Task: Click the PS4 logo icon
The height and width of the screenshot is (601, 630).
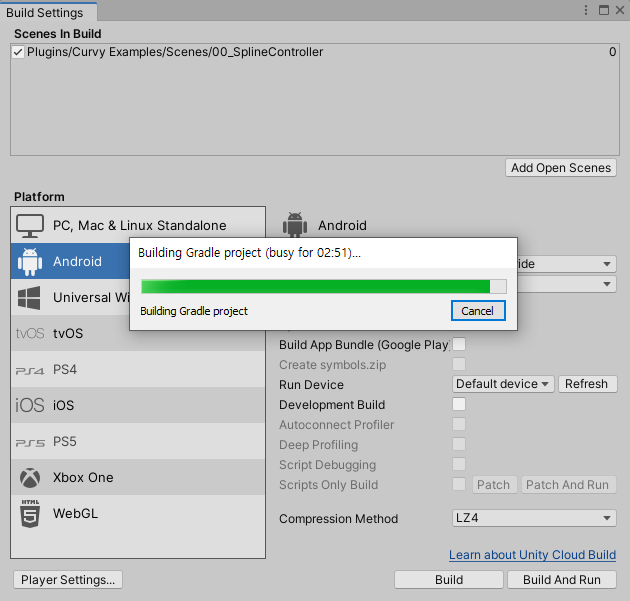Action: 30,370
